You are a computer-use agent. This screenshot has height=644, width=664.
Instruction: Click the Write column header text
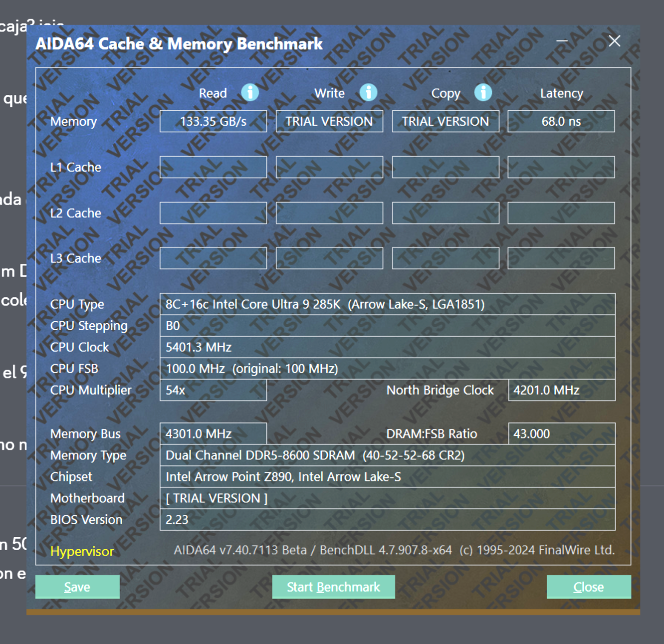(329, 93)
